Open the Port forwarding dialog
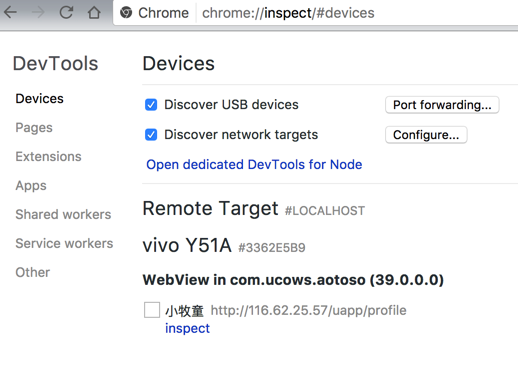Image resolution: width=518 pixels, height=372 pixels. tap(442, 105)
